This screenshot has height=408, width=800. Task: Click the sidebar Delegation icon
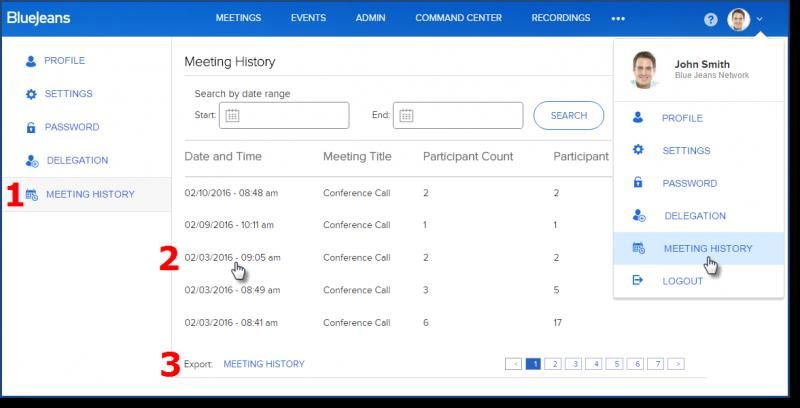click(32, 161)
